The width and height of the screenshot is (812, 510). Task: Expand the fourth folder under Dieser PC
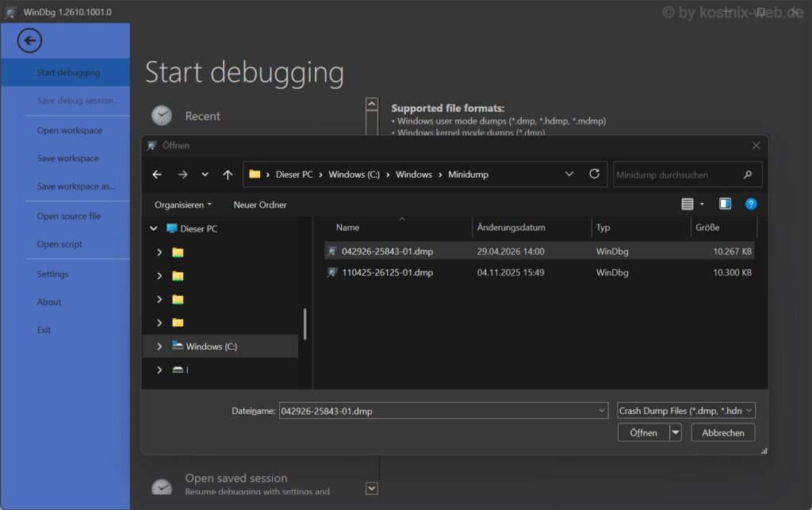159,323
